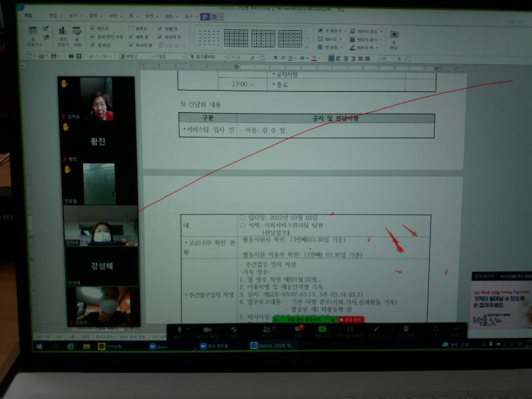Click the 차트 만들기 chart icon
The image size is (532, 399).
(x=63, y=36)
